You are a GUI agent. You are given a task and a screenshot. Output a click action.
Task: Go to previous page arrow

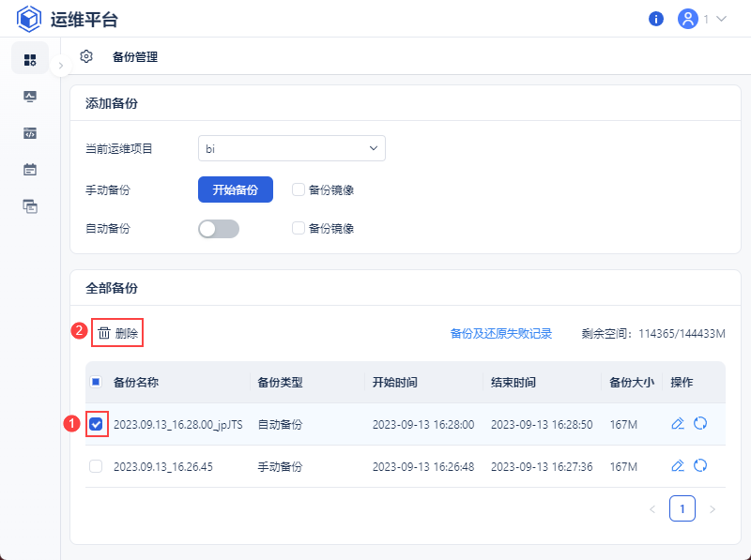coord(652,508)
